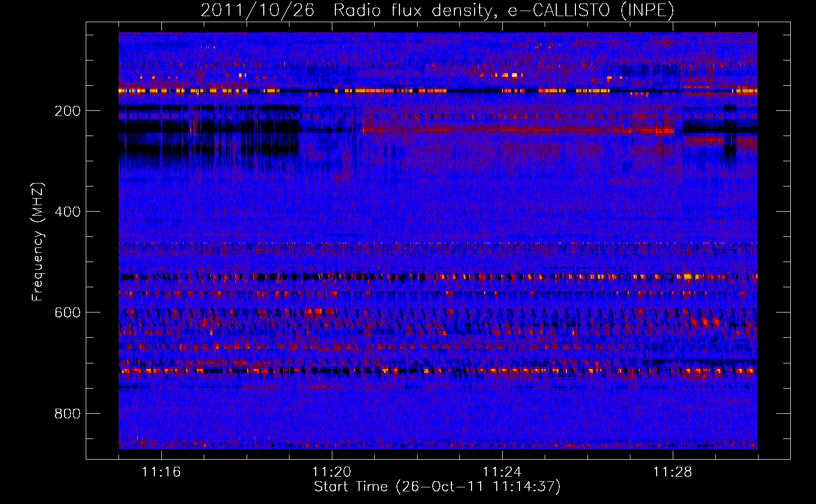Click the 11:16 time tick label
The height and width of the screenshot is (504, 816).
[161, 472]
